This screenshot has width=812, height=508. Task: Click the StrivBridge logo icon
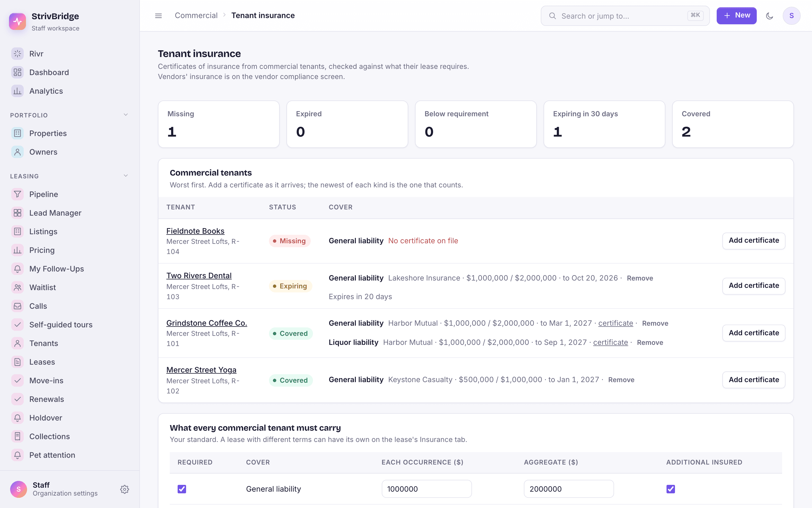pyautogui.click(x=17, y=21)
